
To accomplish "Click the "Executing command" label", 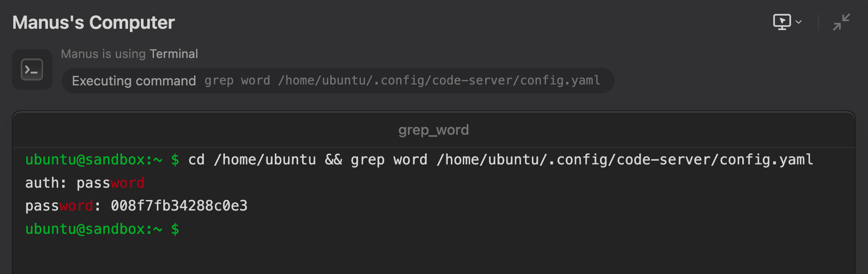I will click(134, 81).
